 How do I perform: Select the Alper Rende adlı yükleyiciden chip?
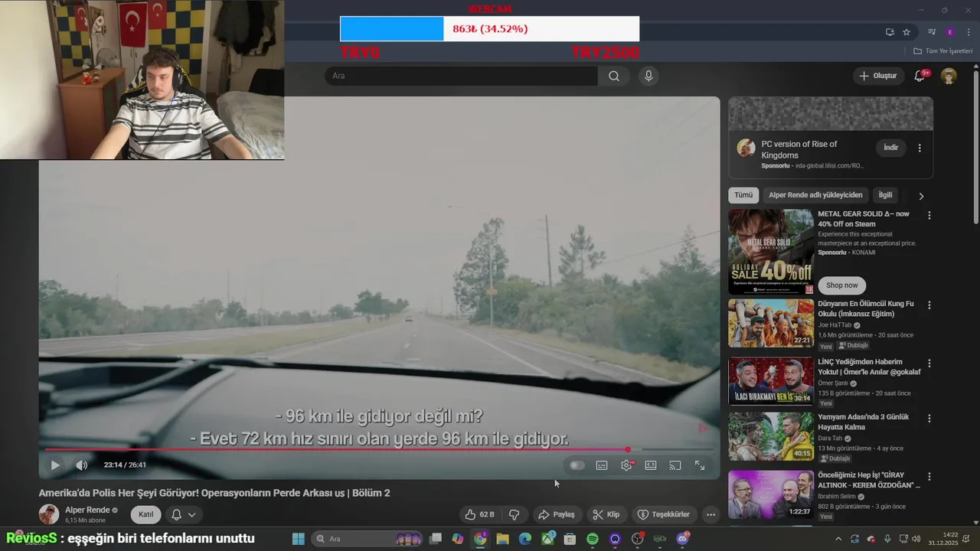[815, 195]
